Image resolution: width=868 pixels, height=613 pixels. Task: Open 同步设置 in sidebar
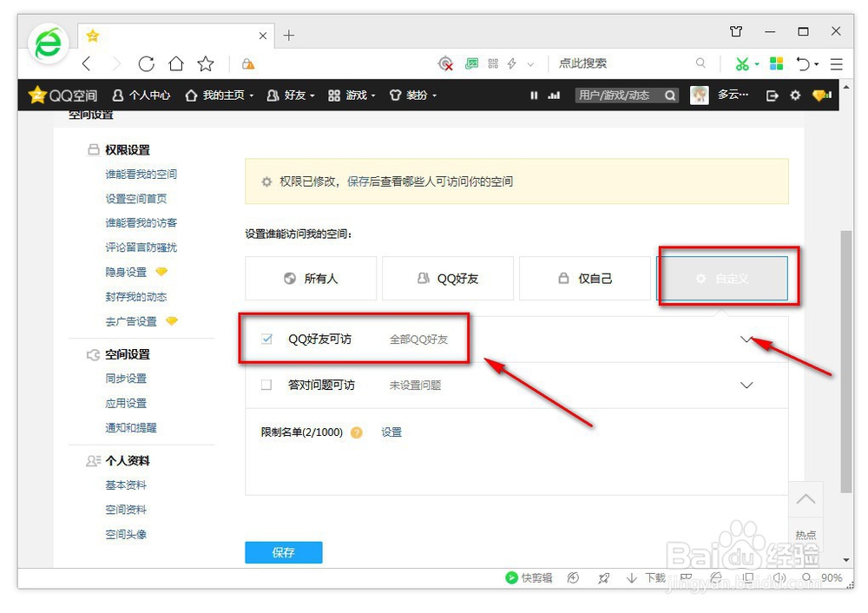point(126,379)
